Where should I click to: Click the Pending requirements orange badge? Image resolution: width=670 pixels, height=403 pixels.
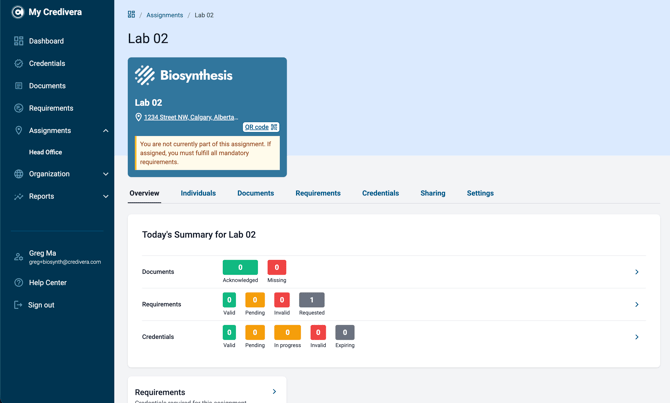click(255, 300)
